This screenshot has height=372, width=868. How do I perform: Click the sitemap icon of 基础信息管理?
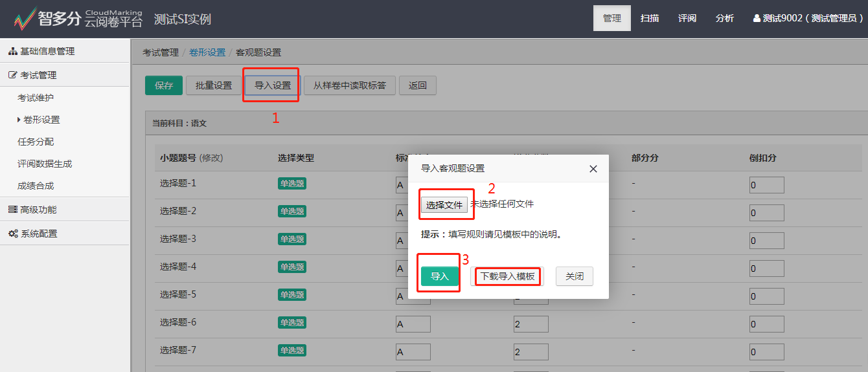(x=12, y=51)
